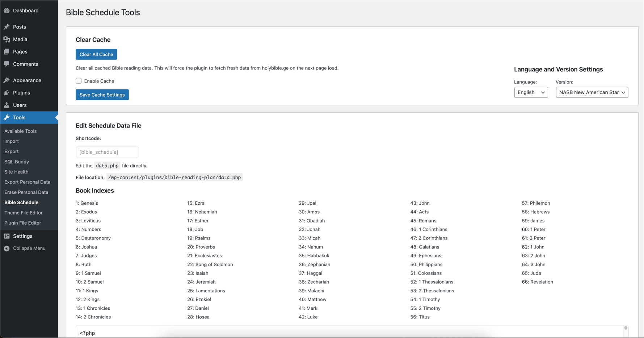The height and width of the screenshot is (338, 644).
Task: Click the Clear All Cache button
Action: tap(96, 54)
